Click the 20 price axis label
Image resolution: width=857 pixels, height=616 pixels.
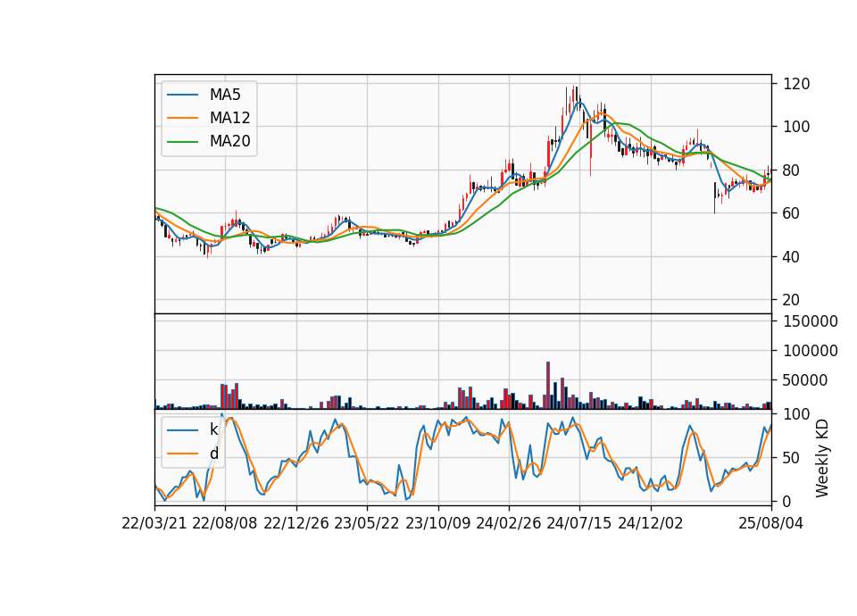(x=792, y=300)
